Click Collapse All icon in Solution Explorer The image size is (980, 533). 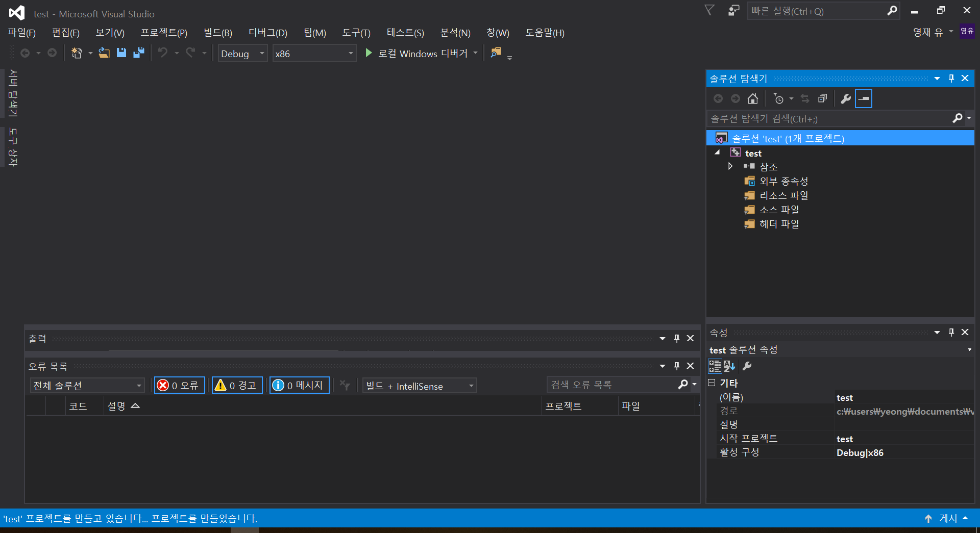coord(822,98)
